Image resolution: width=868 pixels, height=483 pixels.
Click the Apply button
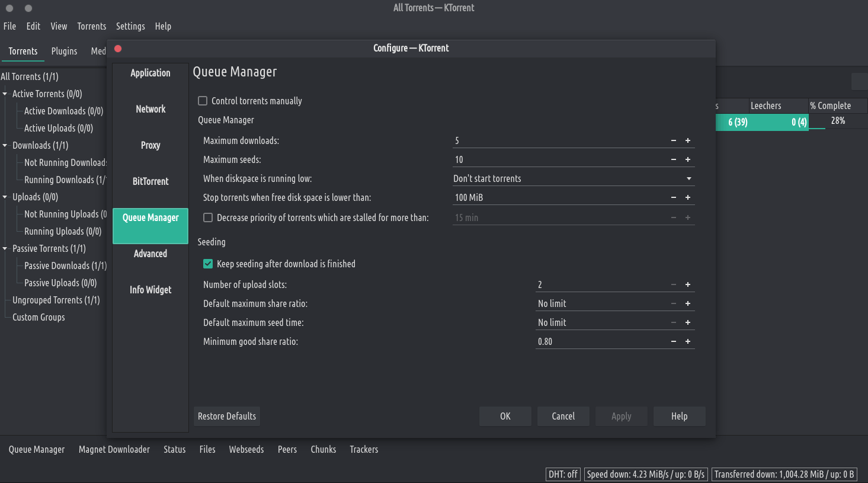(622, 416)
